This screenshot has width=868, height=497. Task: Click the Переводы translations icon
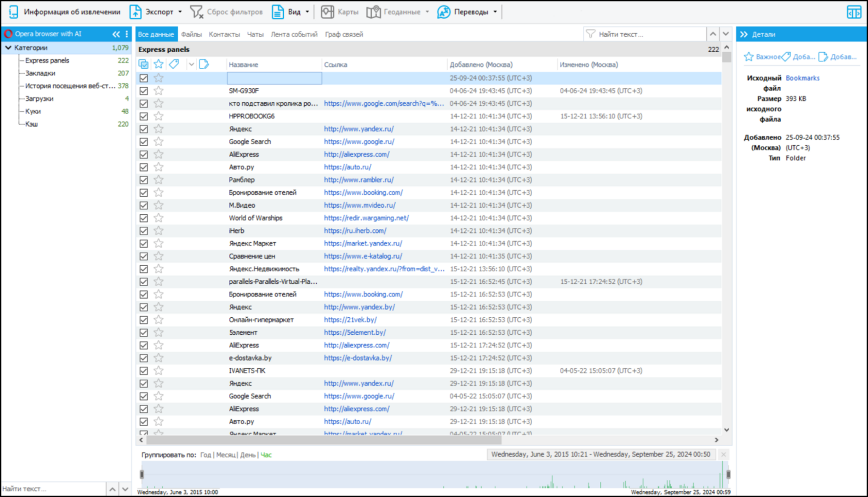tap(443, 12)
